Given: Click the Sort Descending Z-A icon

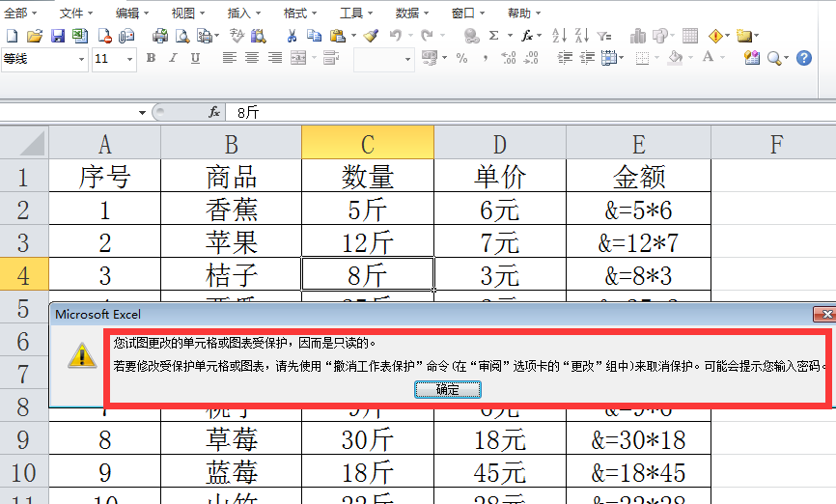Looking at the screenshot, I should point(582,36).
